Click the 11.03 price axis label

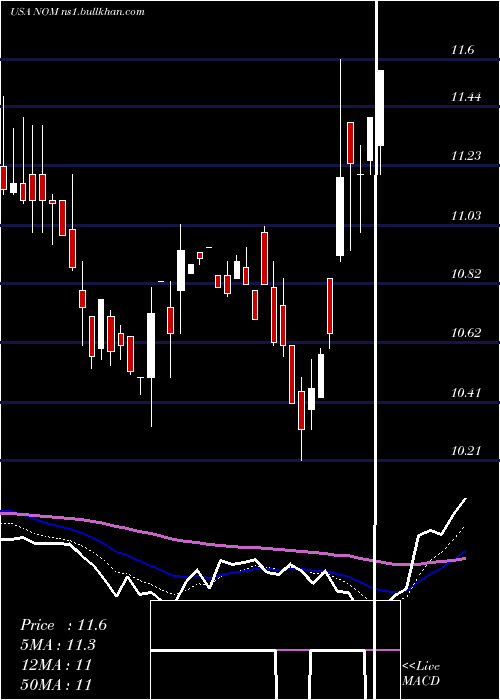(466, 216)
